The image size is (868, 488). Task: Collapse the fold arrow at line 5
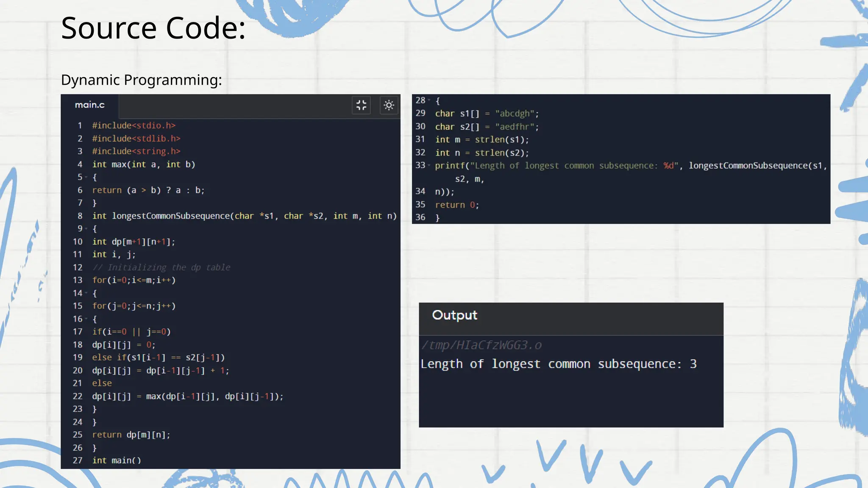86,177
